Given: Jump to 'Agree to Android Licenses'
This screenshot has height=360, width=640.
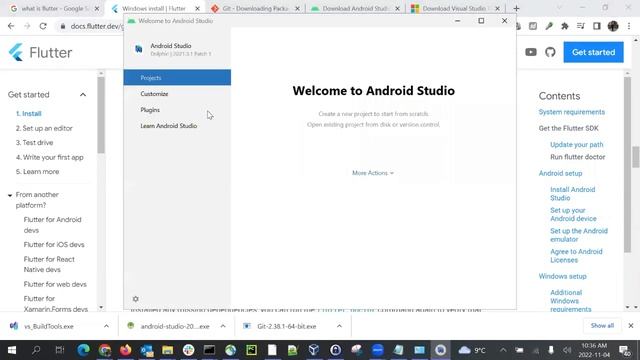Looking at the screenshot, I should pyautogui.click(x=576, y=256).
